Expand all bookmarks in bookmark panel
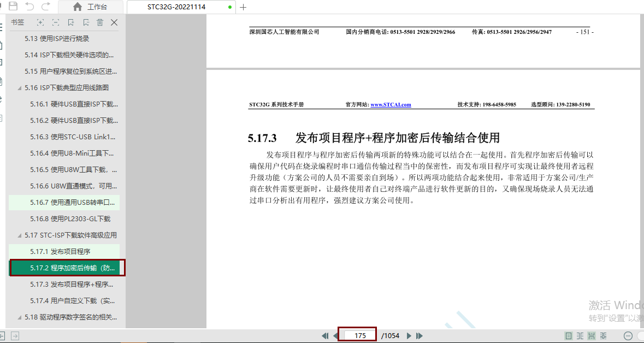Image resolution: width=644 pixels, height=343 pixels. tap(40, 22)
